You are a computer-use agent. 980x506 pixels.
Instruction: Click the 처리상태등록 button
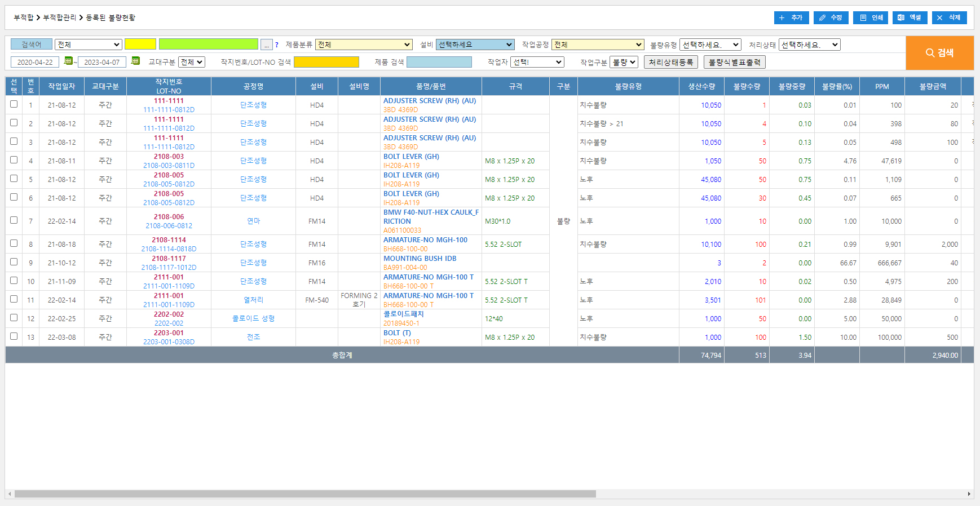[x=670, y=62]
